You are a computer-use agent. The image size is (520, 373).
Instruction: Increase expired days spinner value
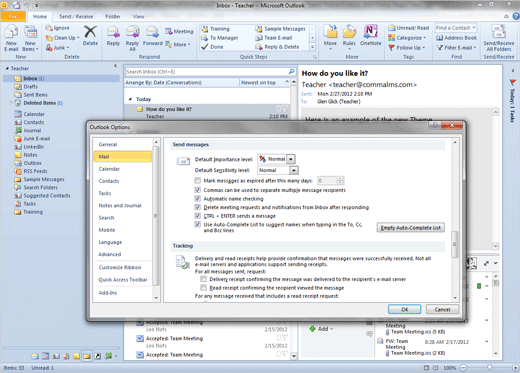pyautogui.click(x=340, y=179)
